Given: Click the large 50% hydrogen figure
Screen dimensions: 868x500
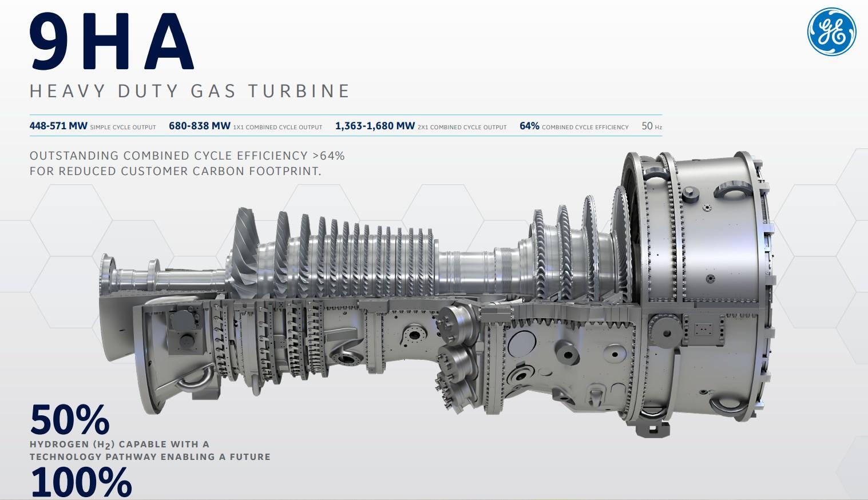Looking at the screenshot, I should [x=69, y=420].
